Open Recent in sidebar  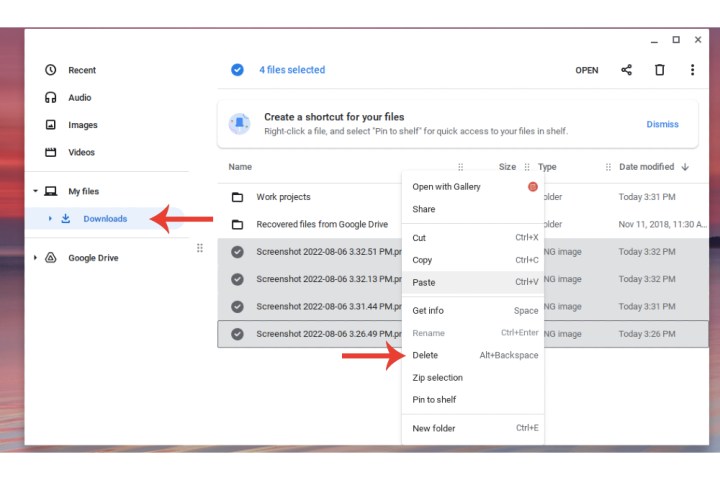(x=82, y=70)
